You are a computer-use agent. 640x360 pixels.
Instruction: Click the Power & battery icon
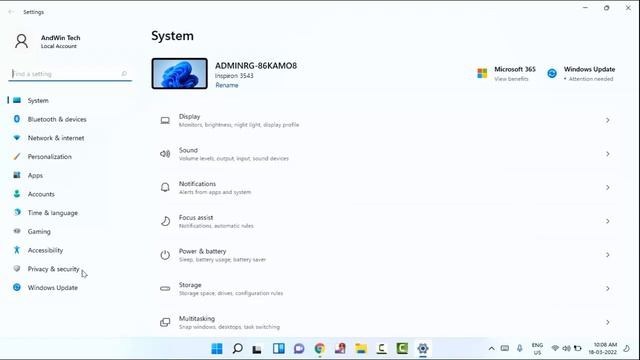coord(165,255)
